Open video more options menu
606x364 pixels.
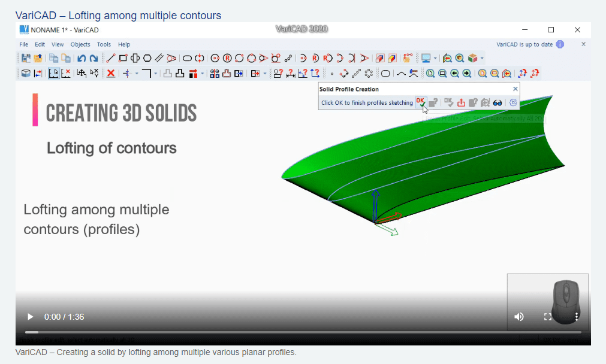click(576, 317)
